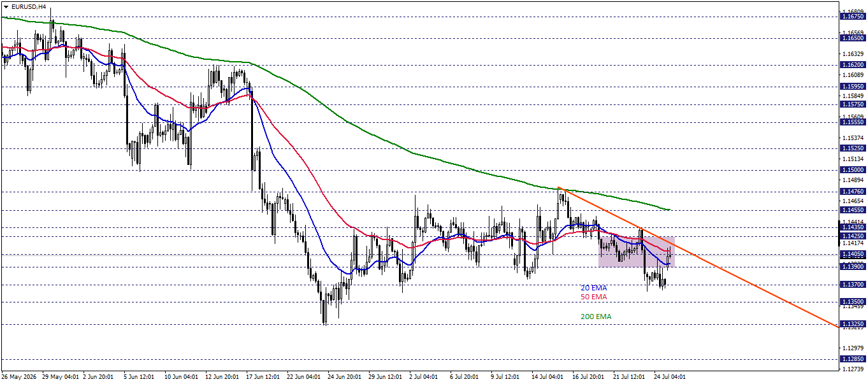Click the '5 Jun 12:01' time axis label
Screen dimensions: 868x384
point(140,377)
